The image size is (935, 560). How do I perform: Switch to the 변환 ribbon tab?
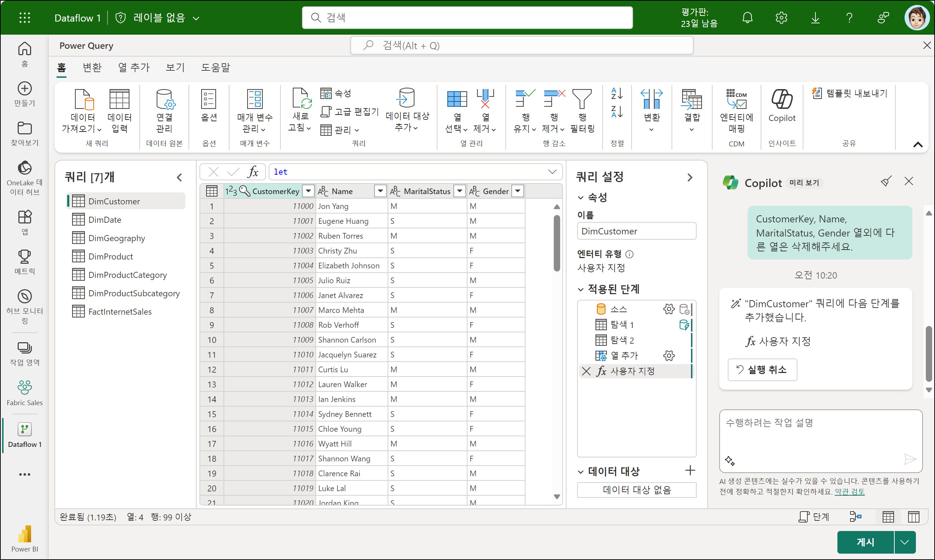(92, 68)
